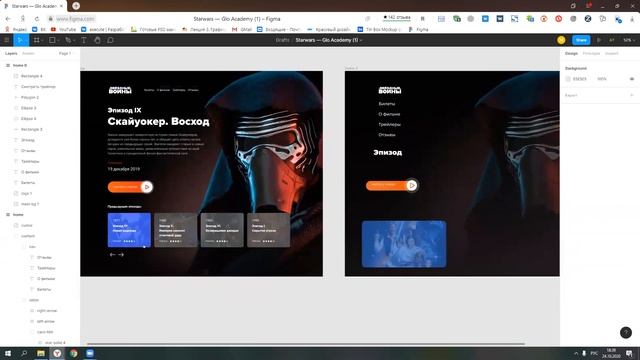640x360 pixels.
Task: Select the blue image card in right frame
Action: pyautogui.click(x=404, y=244)
